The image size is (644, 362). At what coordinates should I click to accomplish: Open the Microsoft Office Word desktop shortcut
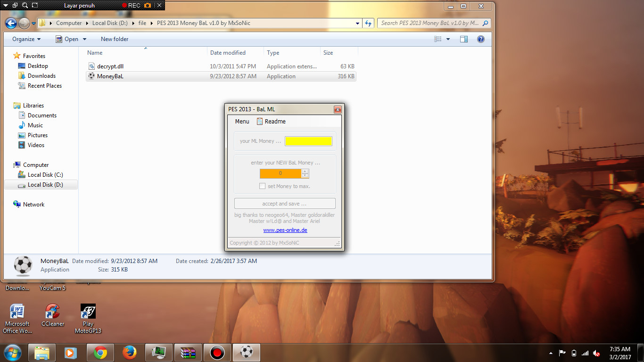(x=17, y=319)
